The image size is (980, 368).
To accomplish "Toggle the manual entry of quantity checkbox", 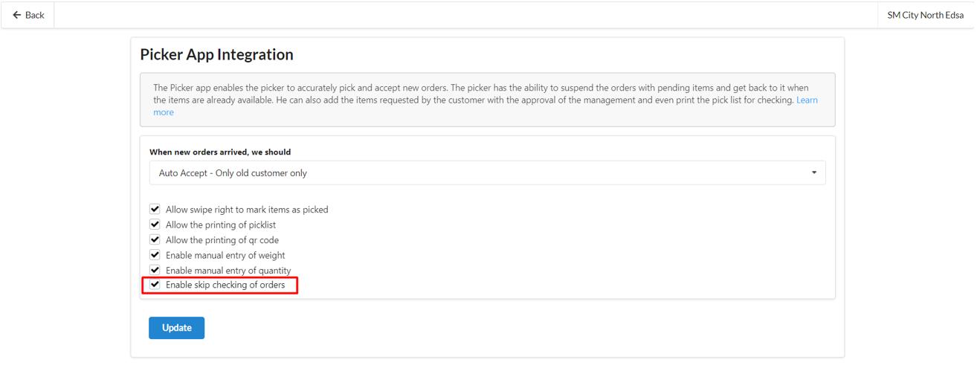I will (x=155, y=270).
